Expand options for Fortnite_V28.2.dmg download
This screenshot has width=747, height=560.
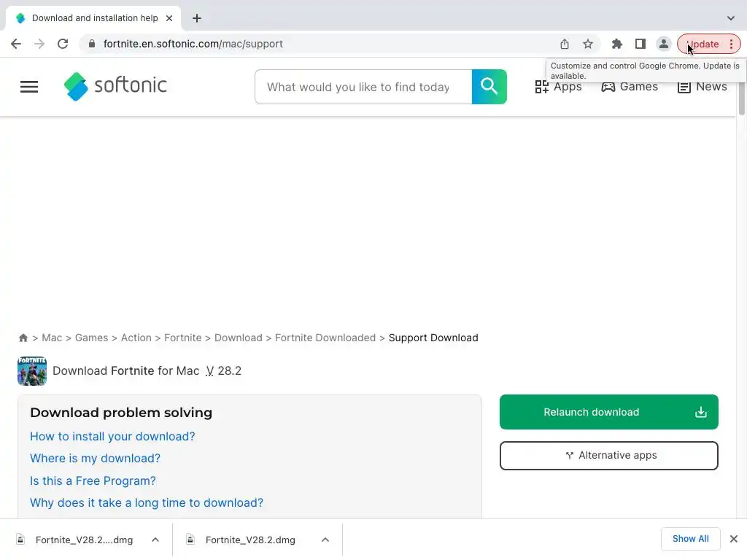pos(325,540)
